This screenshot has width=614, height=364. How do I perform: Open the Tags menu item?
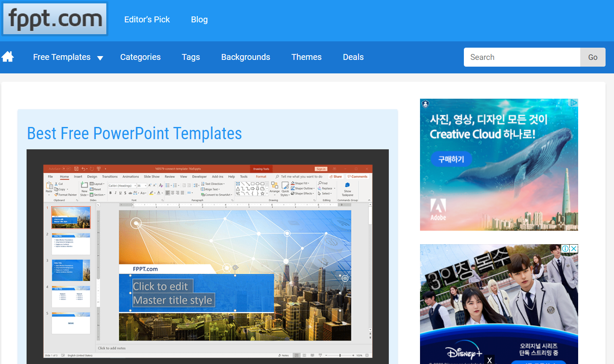191,57
